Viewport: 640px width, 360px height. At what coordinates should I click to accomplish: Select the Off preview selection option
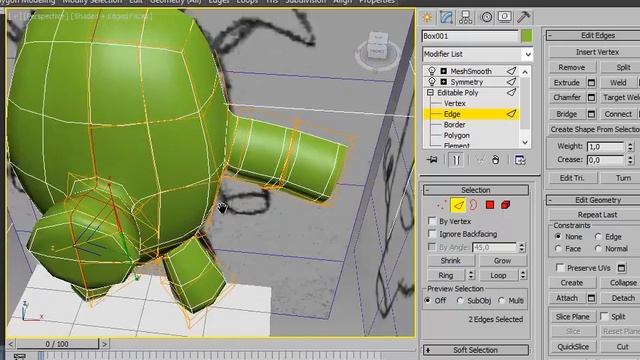427,300
